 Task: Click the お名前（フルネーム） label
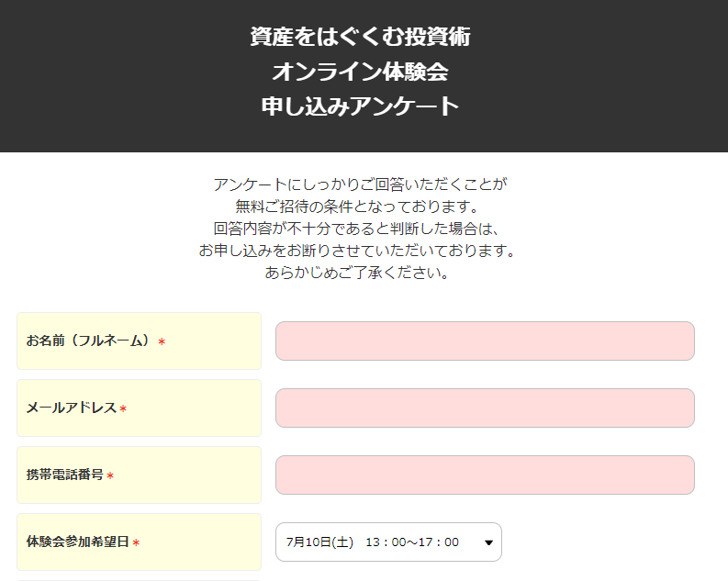click(x=88, y=341)
